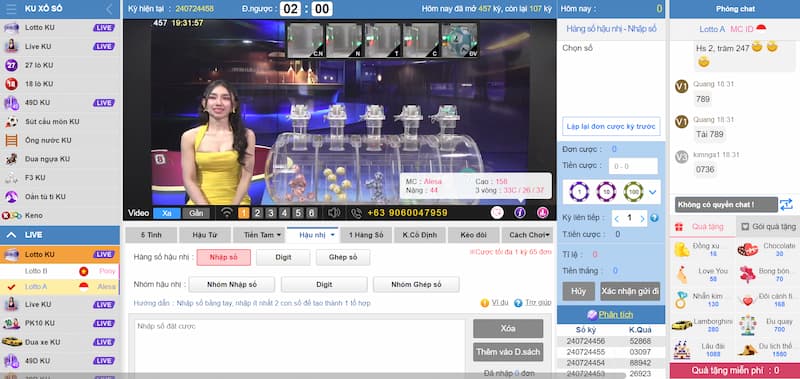Open Lotto KU in top sidebar list
Screen dimensions: 800x379
60,28
